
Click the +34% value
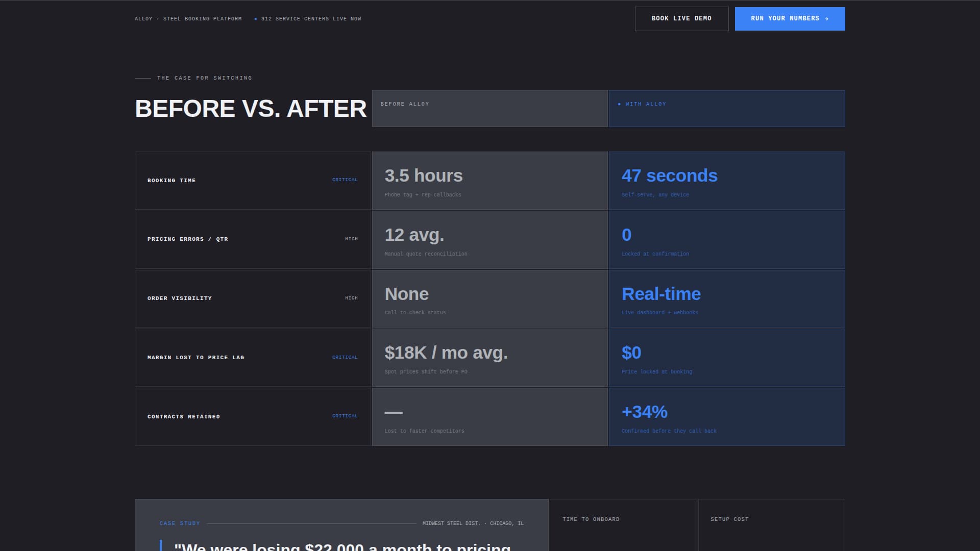click(645, 412)
